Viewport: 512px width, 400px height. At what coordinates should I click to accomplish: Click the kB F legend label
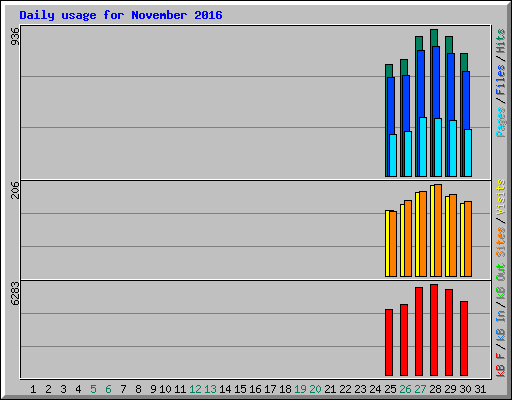[501, 364]
